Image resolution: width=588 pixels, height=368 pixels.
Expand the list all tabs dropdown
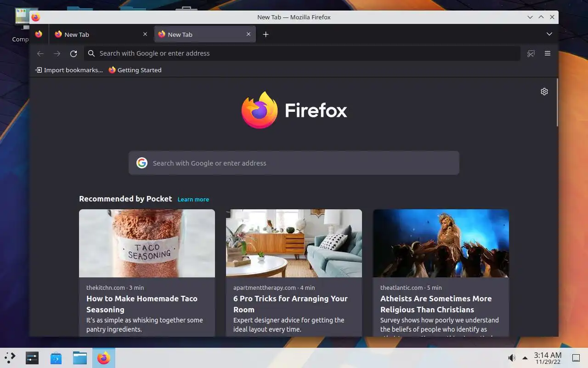point(549,34)
